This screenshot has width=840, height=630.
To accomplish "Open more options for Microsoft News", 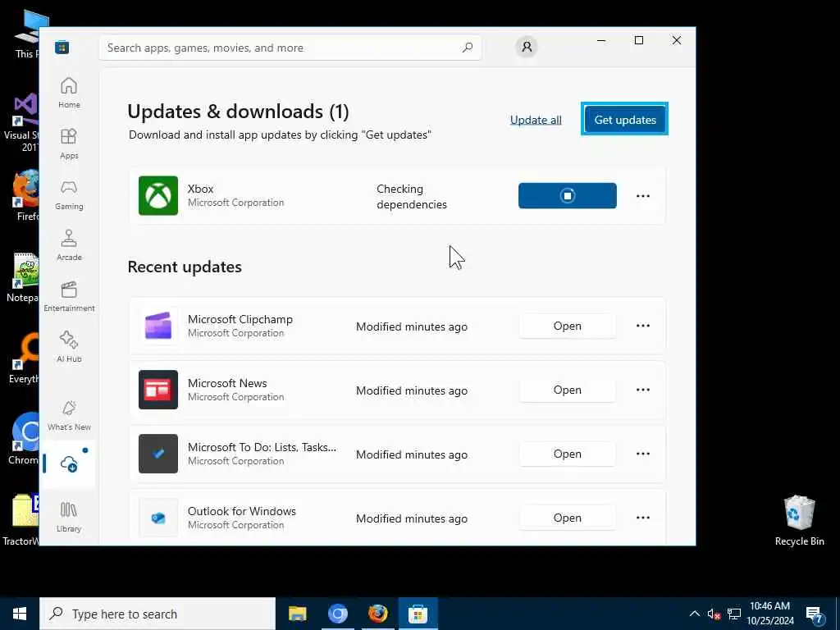I will tap(643, 390).
